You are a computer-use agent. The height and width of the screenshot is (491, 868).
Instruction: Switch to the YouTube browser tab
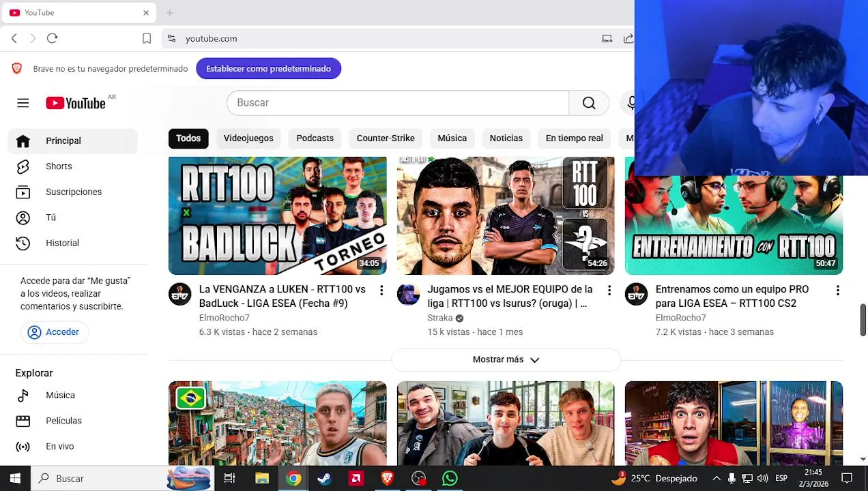78,12
